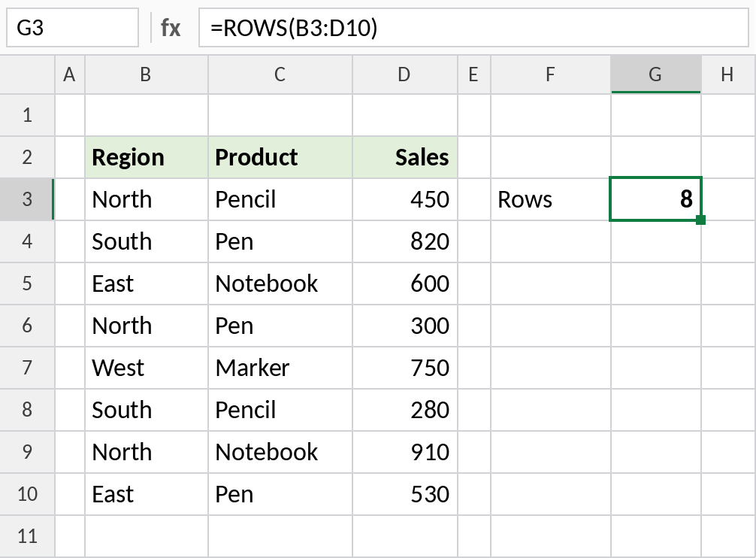This screenshot has height=558, width=756.
Task: Select column G header
Action: pos(656,74)
